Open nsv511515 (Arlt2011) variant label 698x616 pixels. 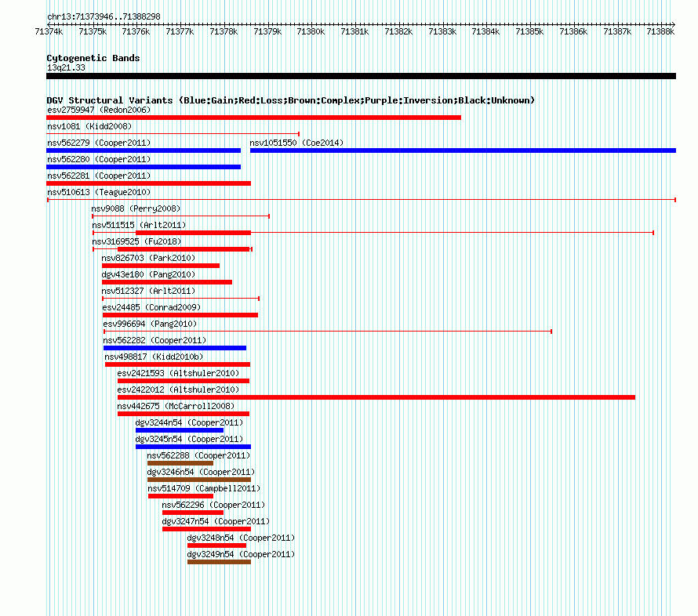(x=139, y=225)
